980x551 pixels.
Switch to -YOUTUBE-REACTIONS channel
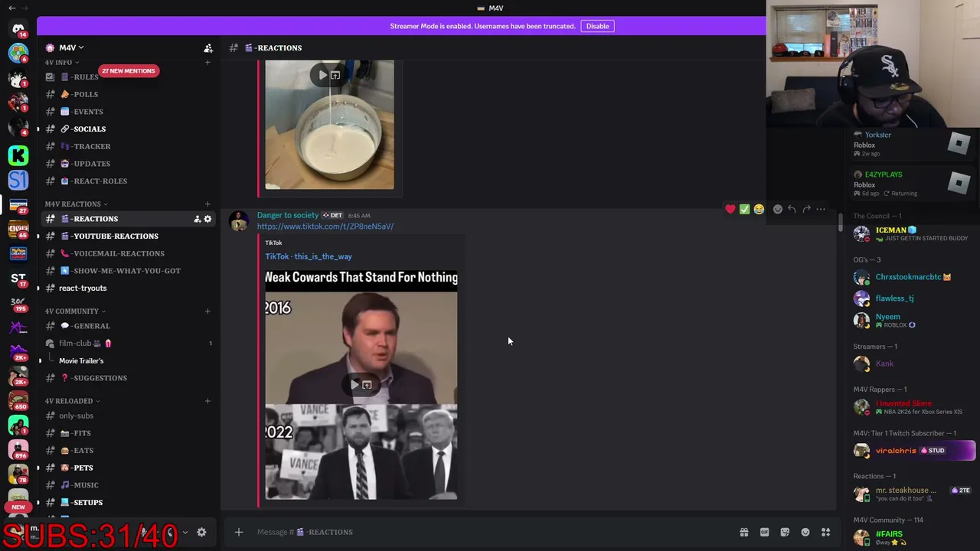(x=128, y=236)
